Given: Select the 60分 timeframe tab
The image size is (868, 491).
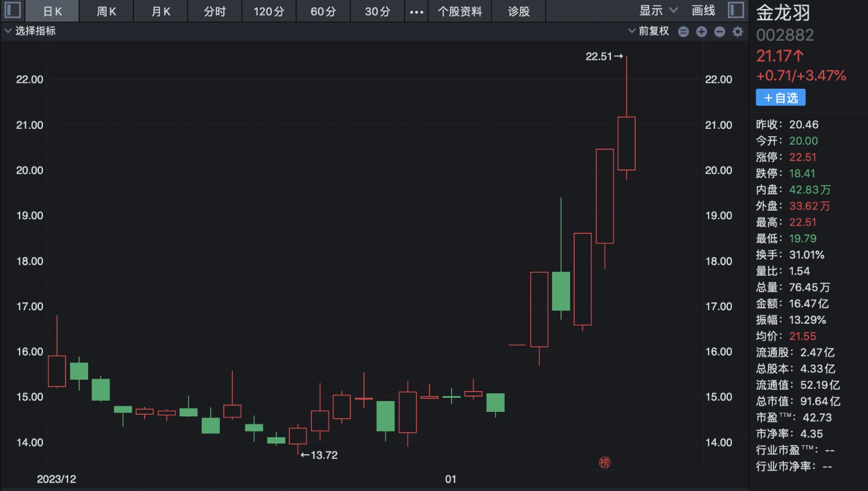Looking at the screenshot, I should [323, 11].
